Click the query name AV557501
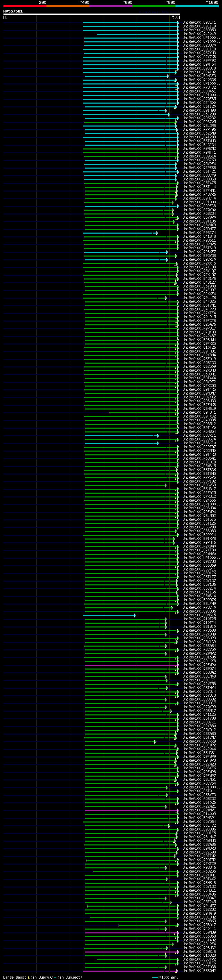The image size is (222, 980). click(13, 11)
